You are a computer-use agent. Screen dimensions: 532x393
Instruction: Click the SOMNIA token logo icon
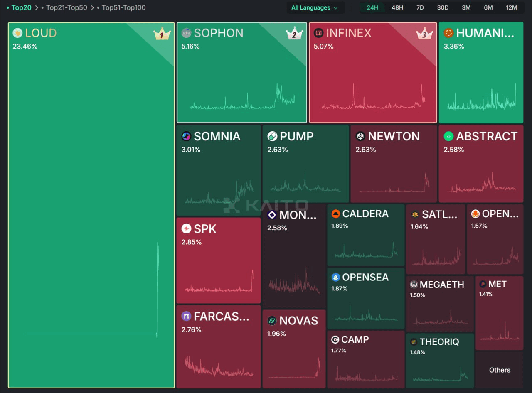(x=186, y=136)
